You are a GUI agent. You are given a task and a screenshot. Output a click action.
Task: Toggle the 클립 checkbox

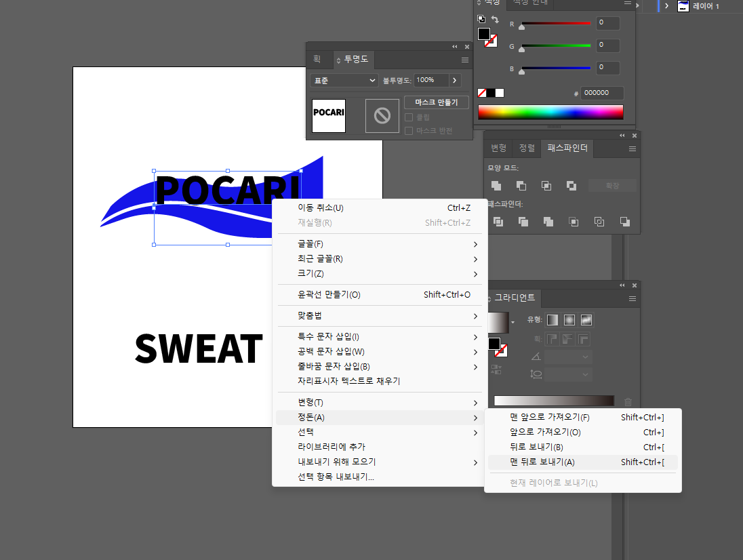(409, 117)
